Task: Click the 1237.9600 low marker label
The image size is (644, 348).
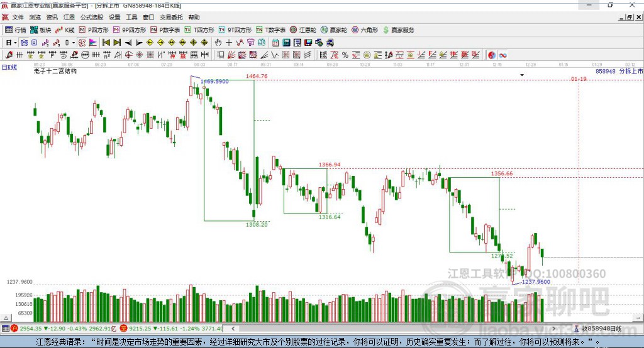Action: [x=536, y=281]
